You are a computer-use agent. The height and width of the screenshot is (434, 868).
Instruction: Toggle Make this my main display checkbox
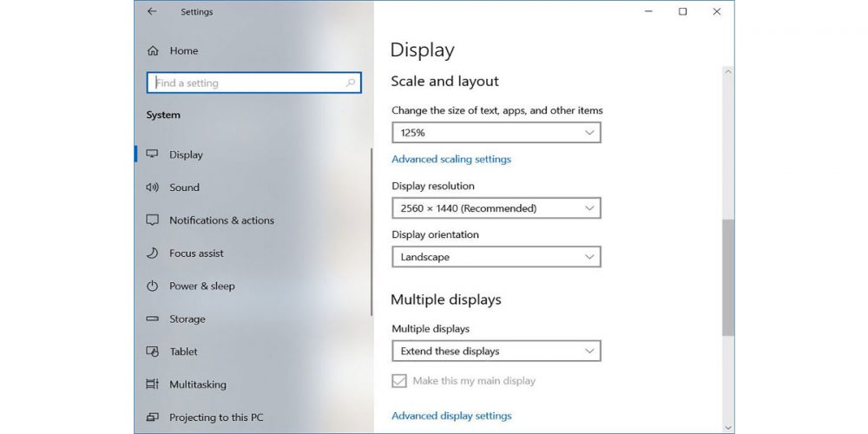click(399, 381)
